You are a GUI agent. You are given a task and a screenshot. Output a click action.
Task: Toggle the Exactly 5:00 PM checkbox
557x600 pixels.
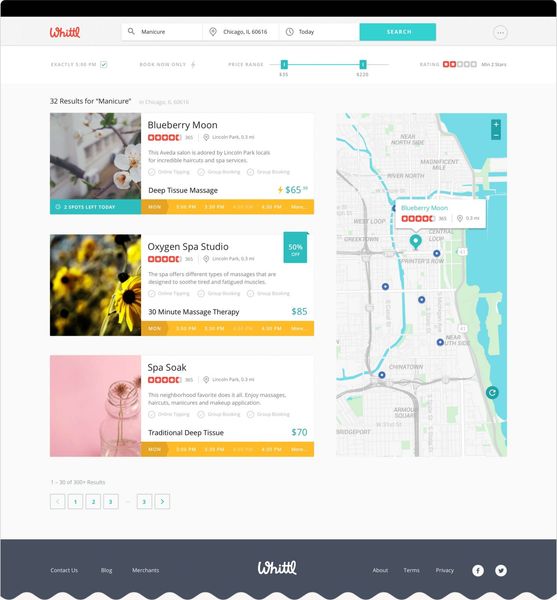pos(104,64)
